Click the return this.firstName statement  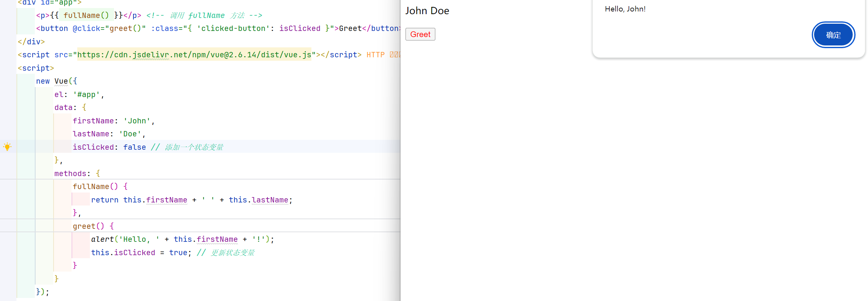click(192, 200)
